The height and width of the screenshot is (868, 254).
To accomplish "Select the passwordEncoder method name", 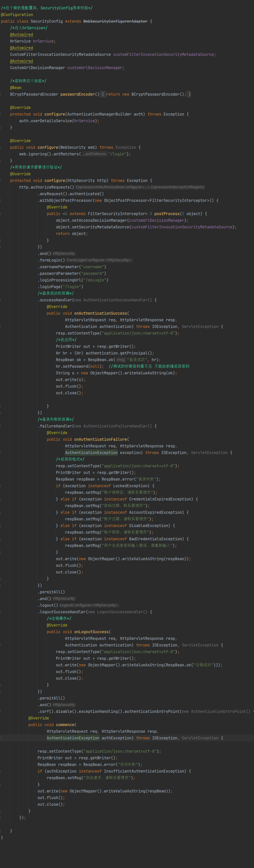I will 78,94.
